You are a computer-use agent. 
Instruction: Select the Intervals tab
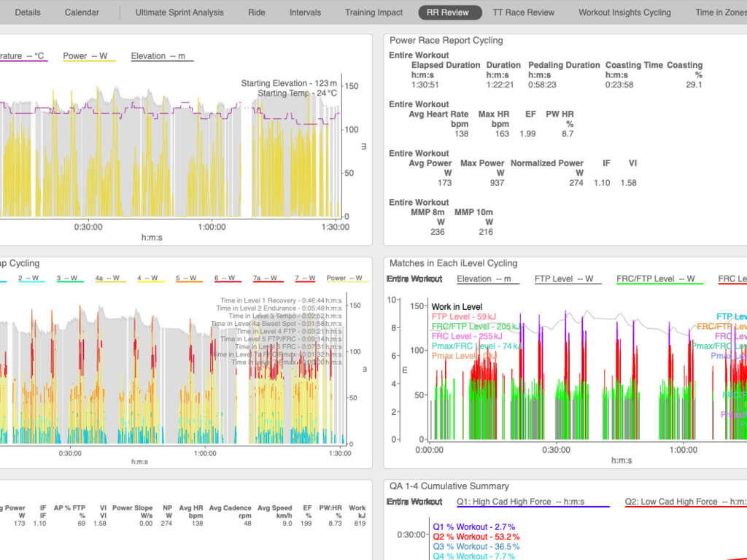point(305,12)
